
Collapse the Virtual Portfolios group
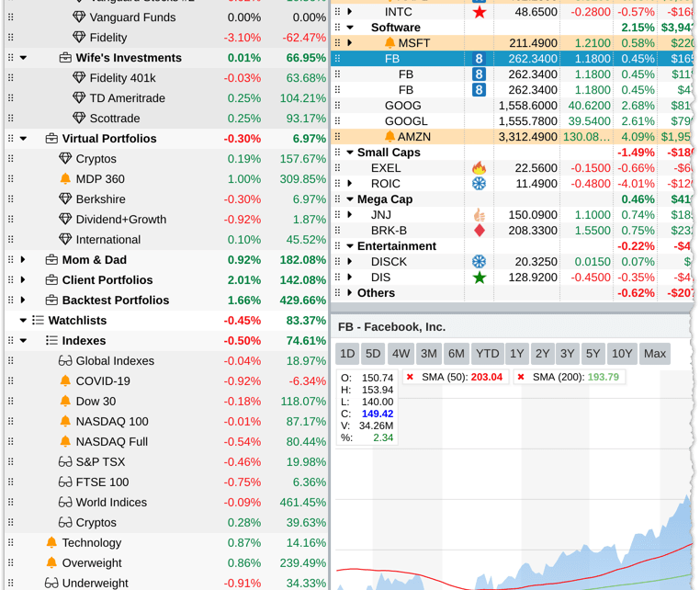(x=23, y=139)
